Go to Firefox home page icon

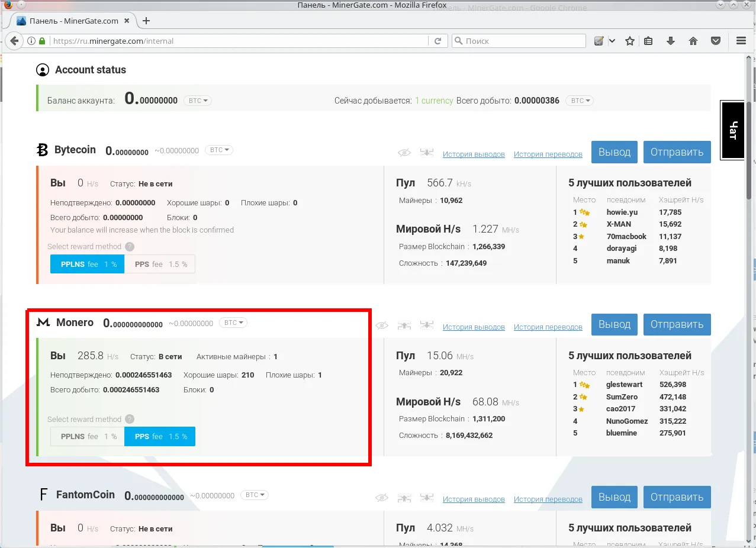(x=693, y=41)
